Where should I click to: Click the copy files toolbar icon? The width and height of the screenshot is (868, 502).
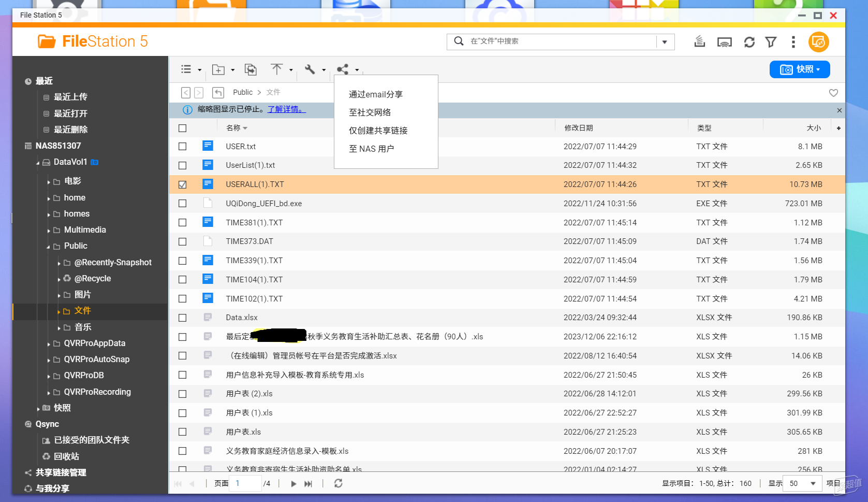(251, 69)
